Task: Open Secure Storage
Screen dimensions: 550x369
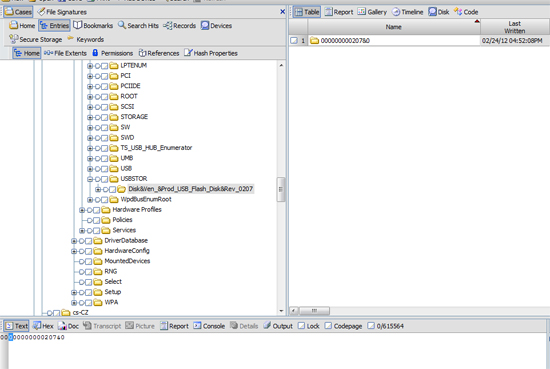Action: click(35, 39)
